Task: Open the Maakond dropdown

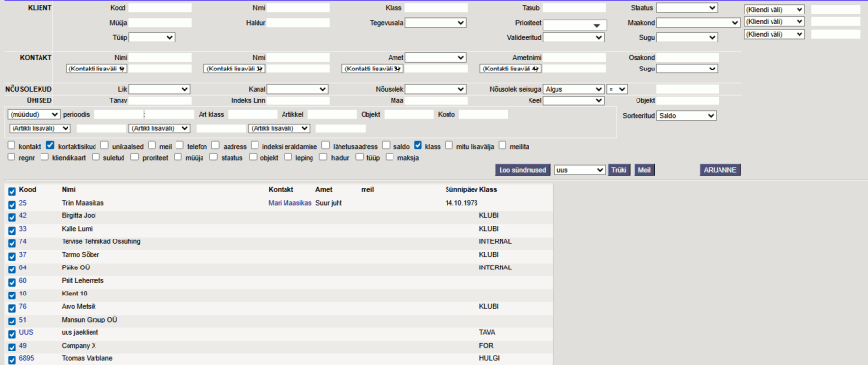Action: (698, 23)
